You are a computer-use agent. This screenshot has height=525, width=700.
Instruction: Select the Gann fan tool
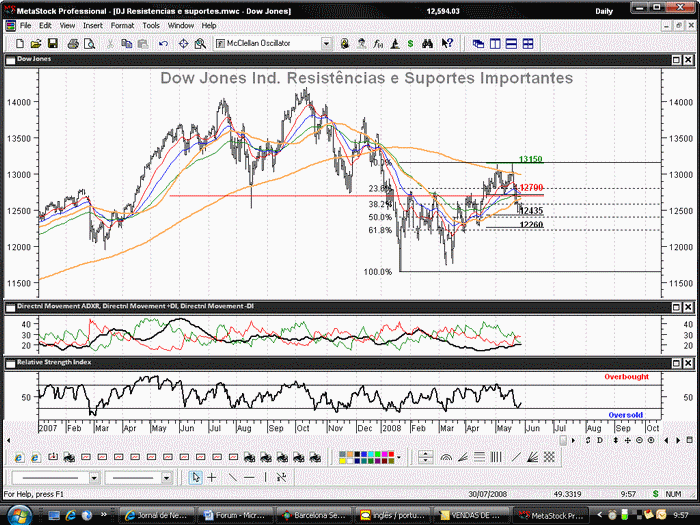coord(533,457)
